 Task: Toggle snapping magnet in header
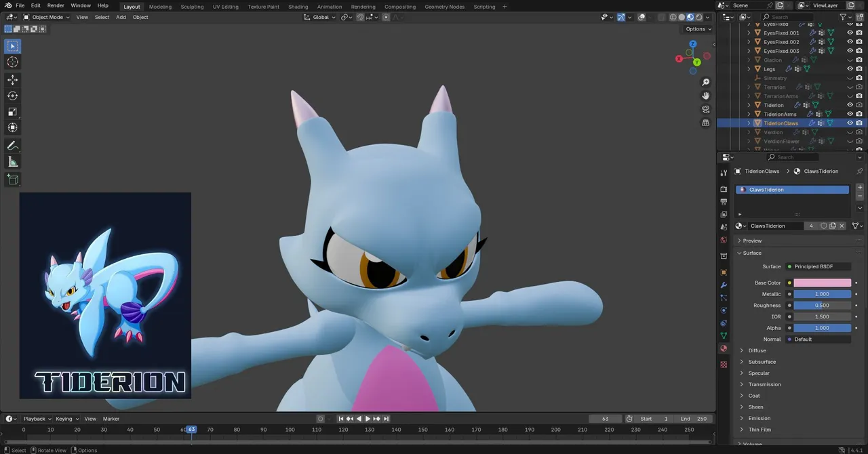click(360, 17)
